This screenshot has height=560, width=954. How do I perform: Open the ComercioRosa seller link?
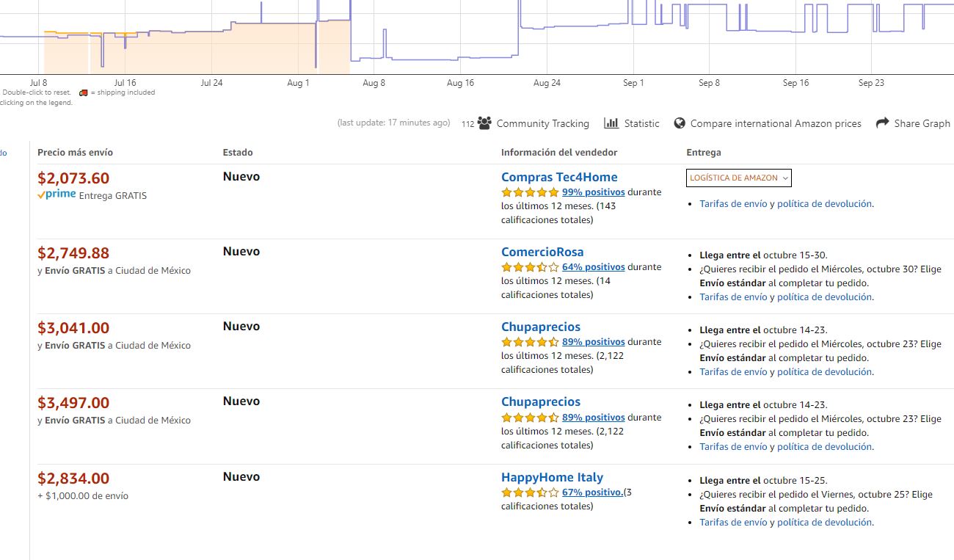(x=542, y=252)
